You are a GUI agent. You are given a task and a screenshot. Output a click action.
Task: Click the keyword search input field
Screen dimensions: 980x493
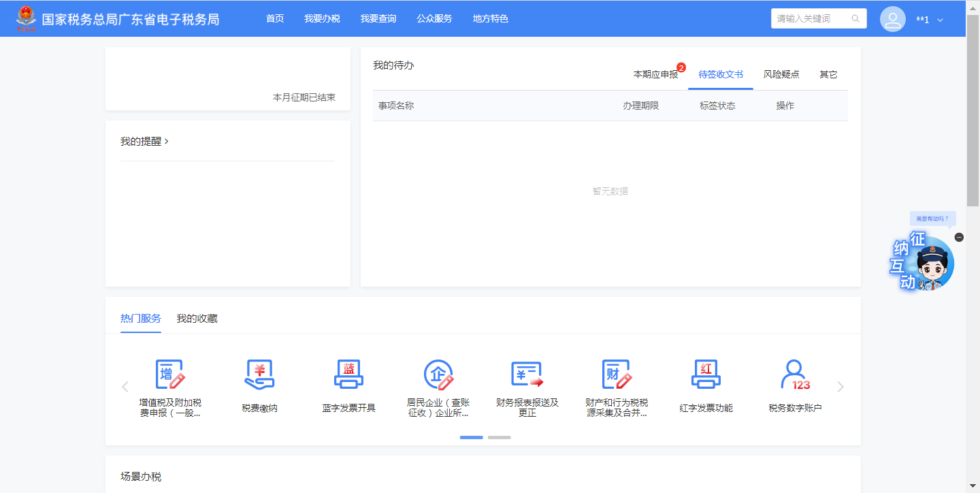(x=810, y=19)
